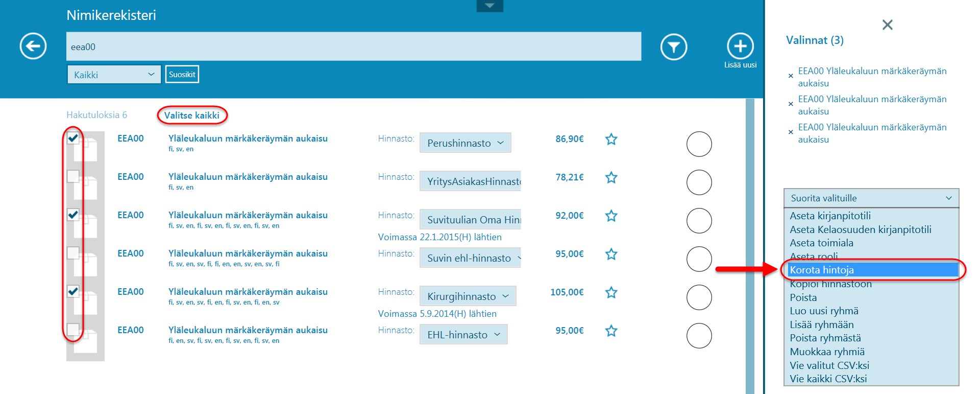
Task: Click the search field containing eea00
Action: point(353,47)
